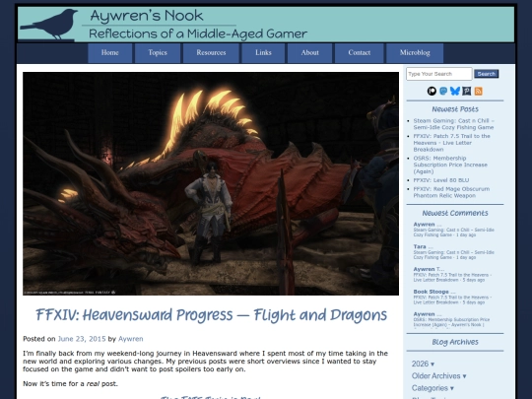Open OSRS Membership Subscription Price Increase post
The width and height of the screenshot is (532, 399).
[x=450, y=165]
